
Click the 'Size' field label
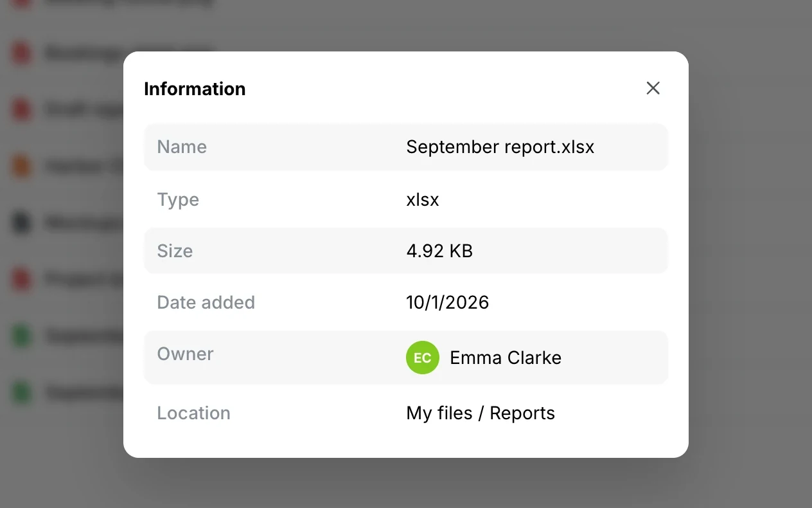pyautogui.click(x=175, y=251)
